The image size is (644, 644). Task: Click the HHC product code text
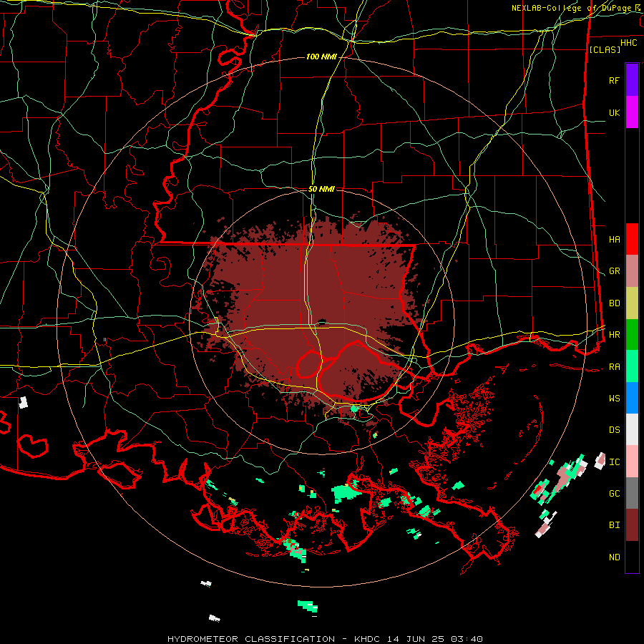pos(628,43)
